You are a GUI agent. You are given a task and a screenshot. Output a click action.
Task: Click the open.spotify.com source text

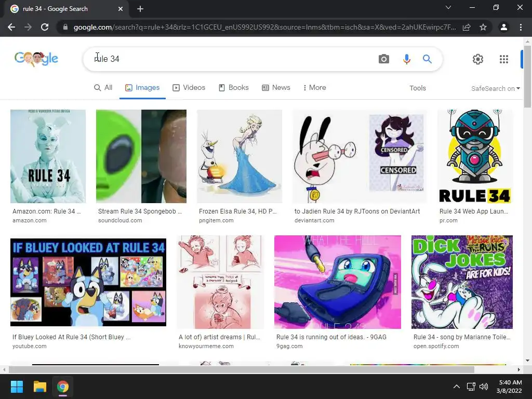(436, 347)
